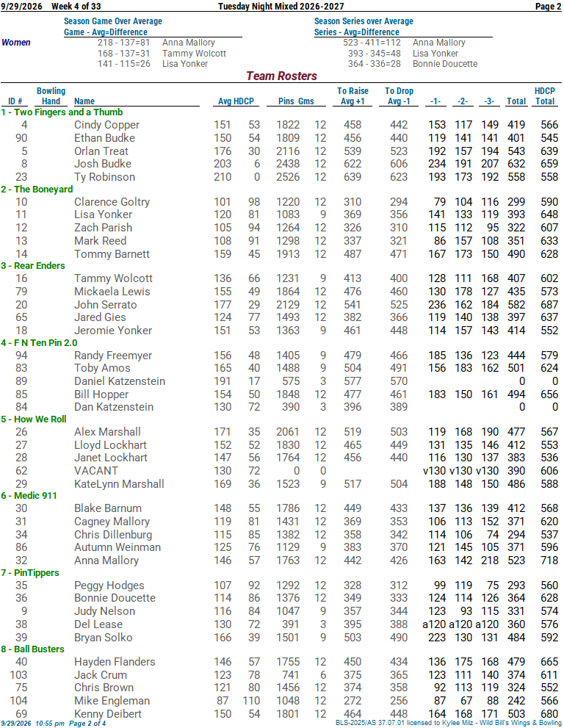The width and height of the screenshot is (564, 728).
Task: Click bowler name 'Jeromie Yonker'
Action: click(x=113, y=331)
